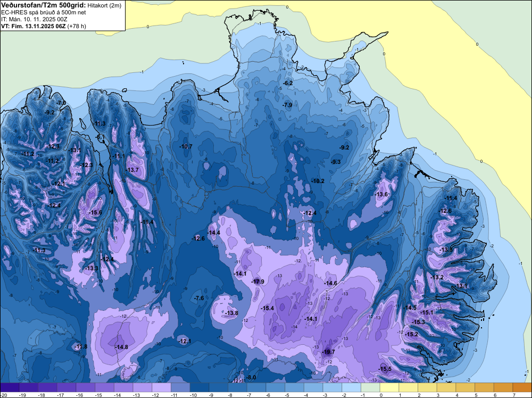Select legend swatch between -3 and -2
This screenshot has width=532, height=398.
(x=332, y=387)
